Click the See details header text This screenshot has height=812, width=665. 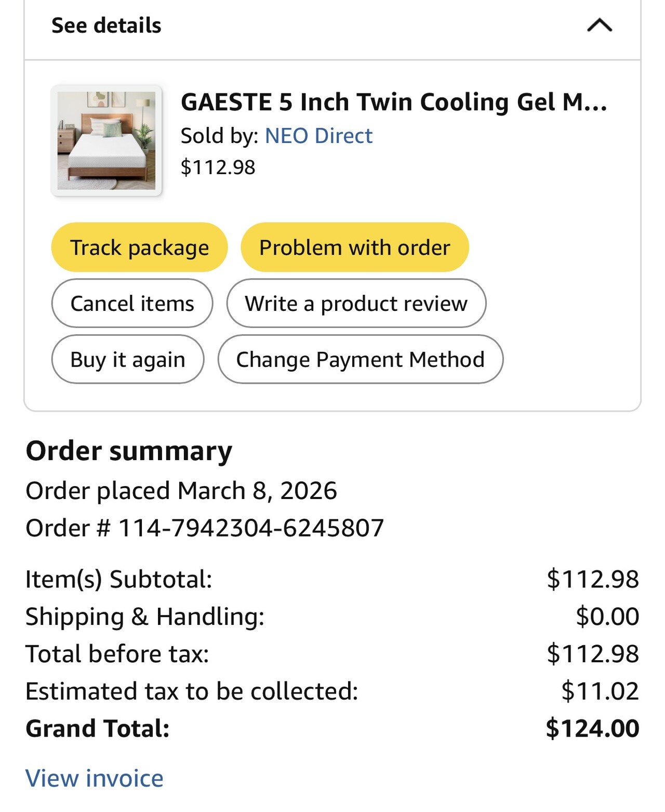[107, 25]
